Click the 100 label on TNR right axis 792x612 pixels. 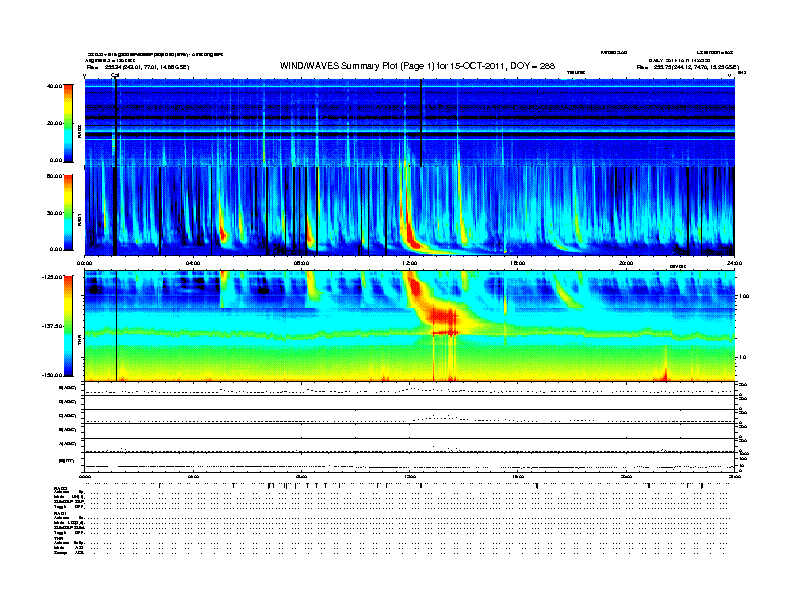(744, 296)
